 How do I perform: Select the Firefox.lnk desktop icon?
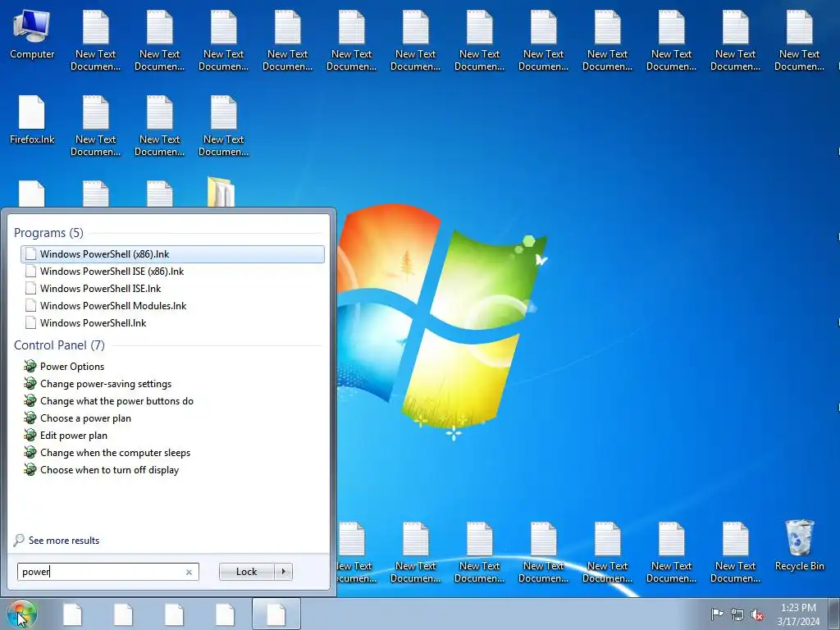pos(32,120)
